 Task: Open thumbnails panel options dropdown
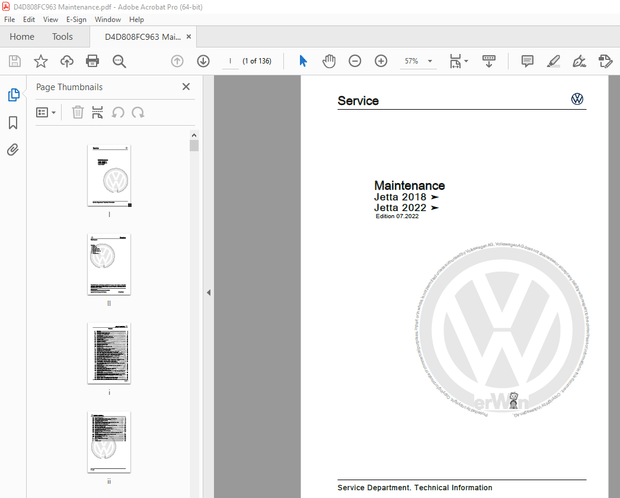point(46,113)
